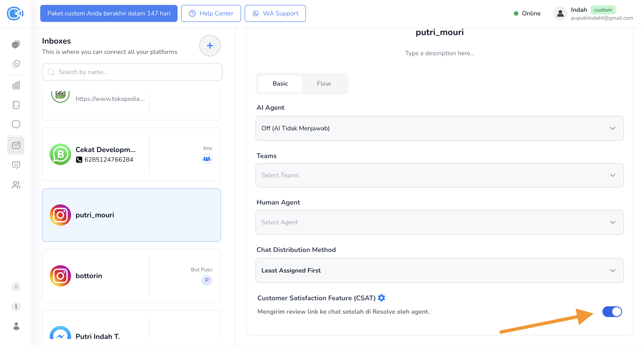Expand the Chat Distribution Method dropdown

(x=439, y=270)
